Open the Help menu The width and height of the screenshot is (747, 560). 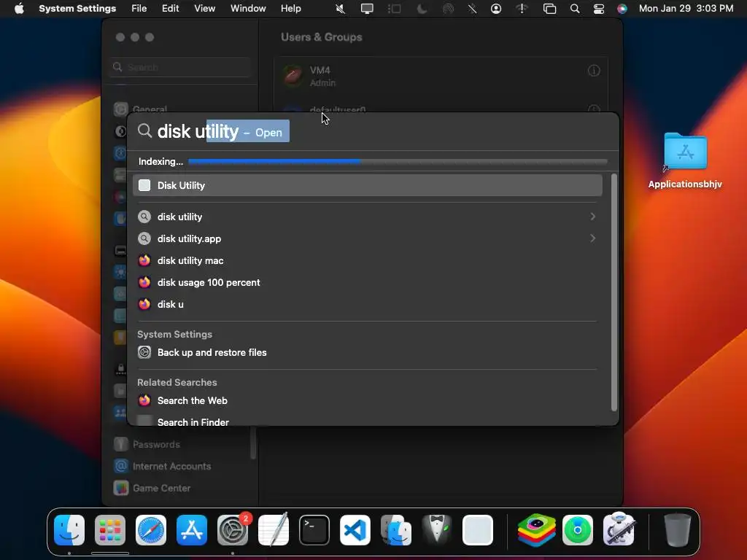point(290,9)
